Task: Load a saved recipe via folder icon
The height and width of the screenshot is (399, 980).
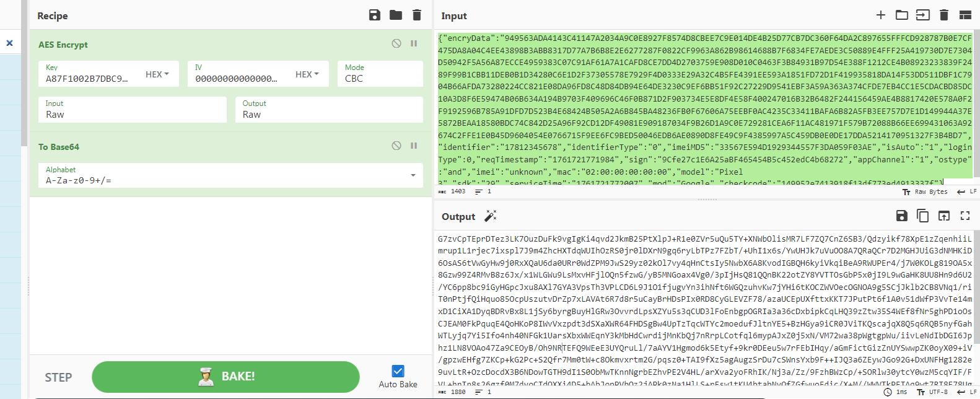Action: 396,15
